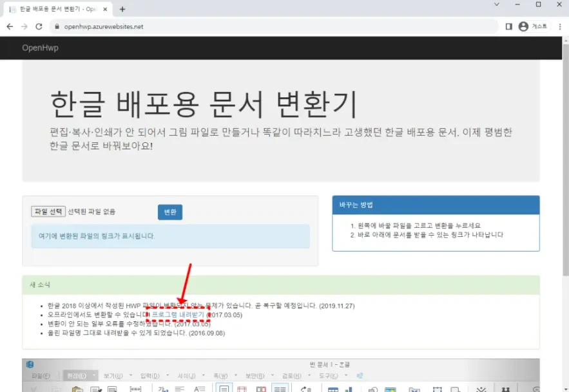Click the 한글 배포용 문서 변환기 heading
Viewport: 569px width, 392px height.
(x=204, y=104)
